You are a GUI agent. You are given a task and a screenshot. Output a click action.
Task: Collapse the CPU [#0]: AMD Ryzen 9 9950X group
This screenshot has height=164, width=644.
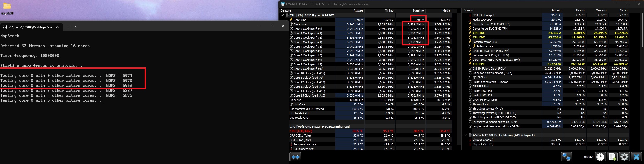click(x=282, y=15)
